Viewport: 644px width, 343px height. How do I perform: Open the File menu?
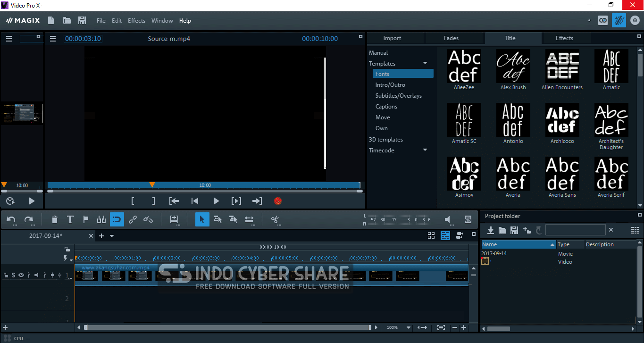click(101, 20)
